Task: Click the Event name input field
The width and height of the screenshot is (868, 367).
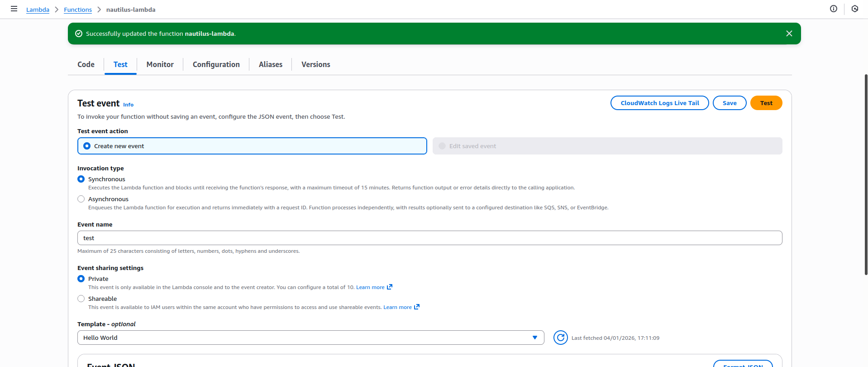Action: tap(430, 238)
